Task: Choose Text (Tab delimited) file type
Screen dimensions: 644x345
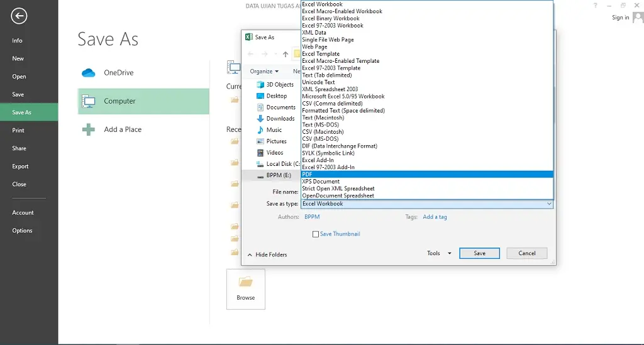Action: pyautogui.click(x=427, y=75)
